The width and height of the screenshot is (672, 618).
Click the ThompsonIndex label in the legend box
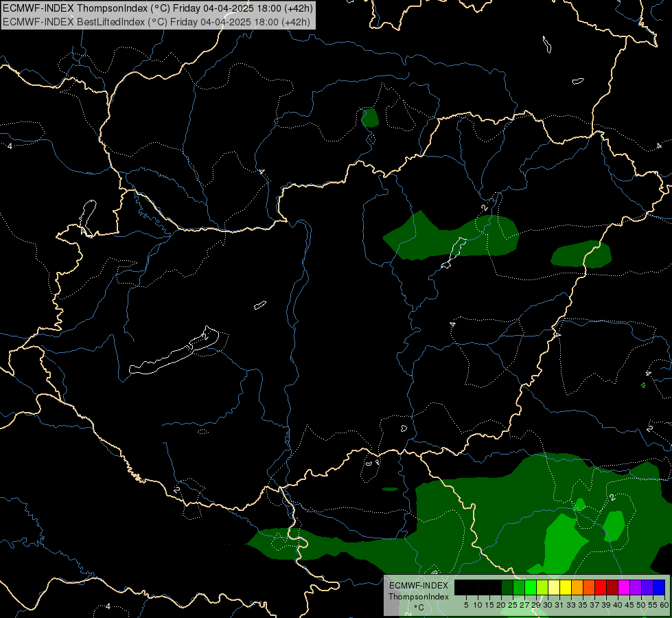(x=419, y=597)
